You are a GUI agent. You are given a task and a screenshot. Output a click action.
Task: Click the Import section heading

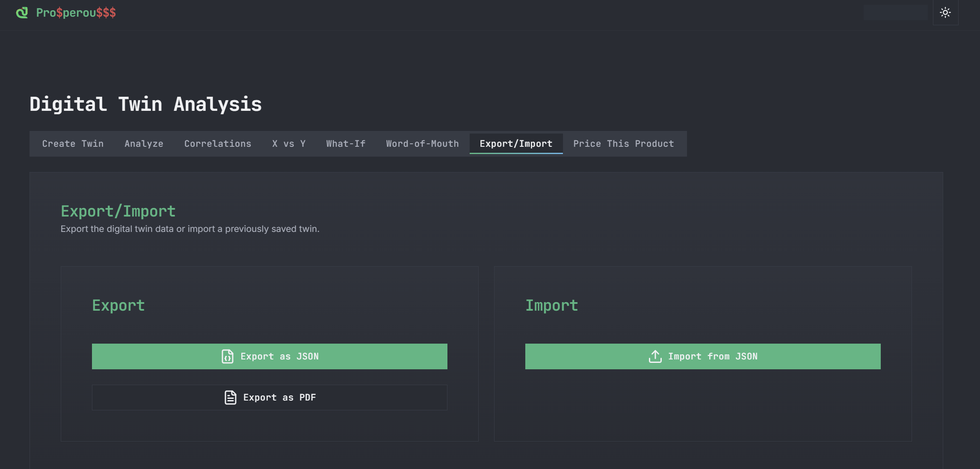[x=551, y=305]
